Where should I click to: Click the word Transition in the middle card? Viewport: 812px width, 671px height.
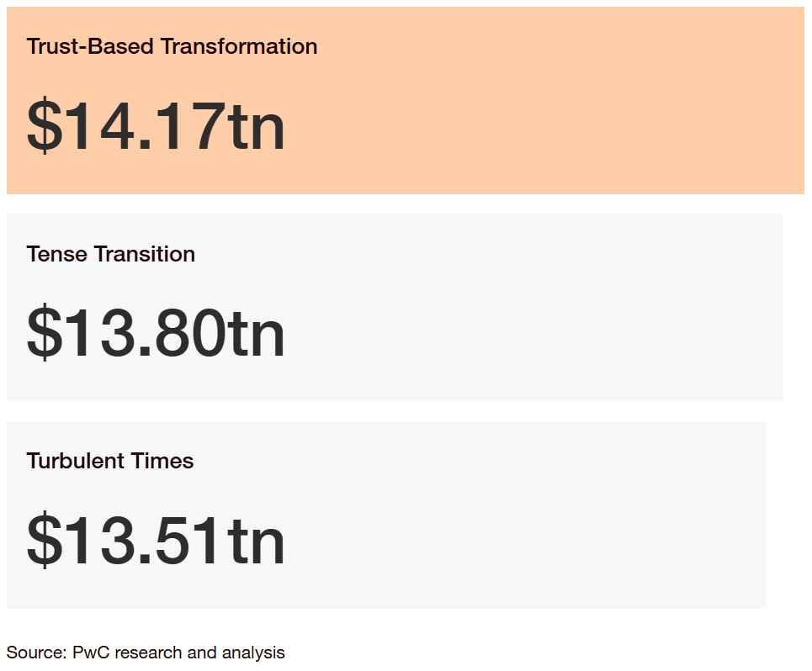pos(145,254)
